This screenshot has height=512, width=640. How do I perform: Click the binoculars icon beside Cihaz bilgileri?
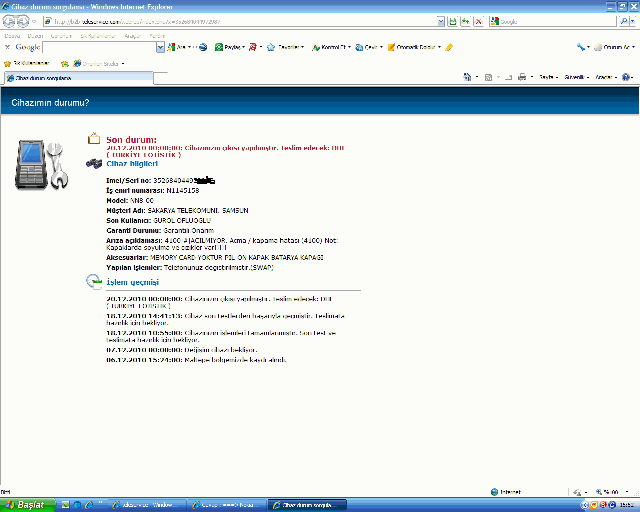click(94, 163)
